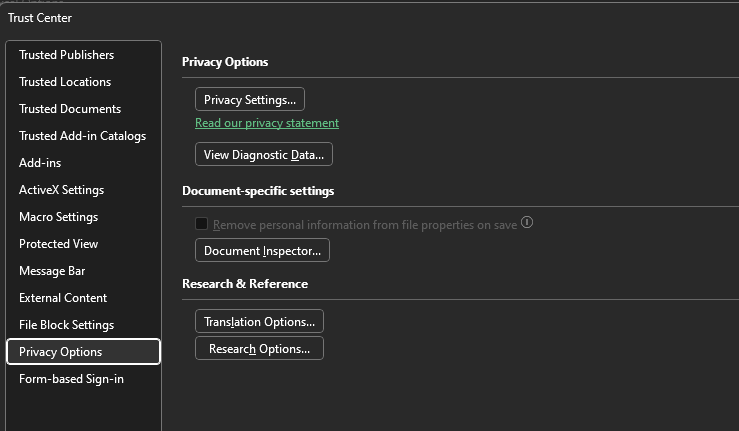This screenshot has height=431, width=739.
Task: Show ActiveX Settings page
Action: click(x=61, y=190)
